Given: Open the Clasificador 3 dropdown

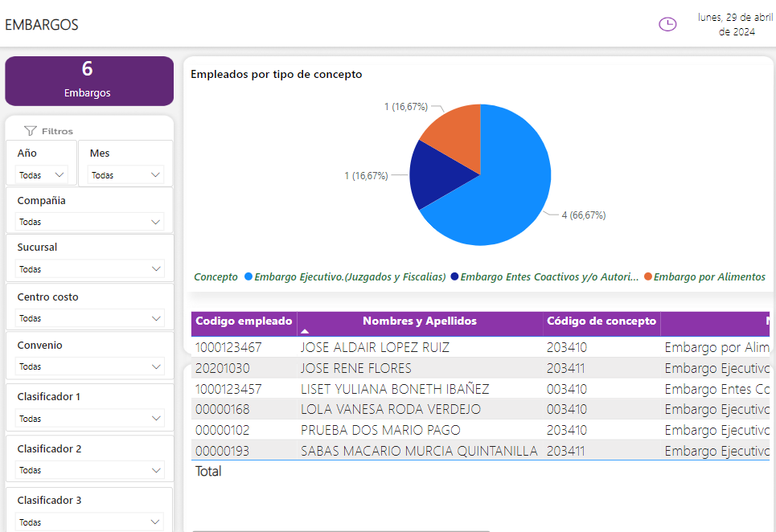Looking at the screenshot, I should (88, 522).
